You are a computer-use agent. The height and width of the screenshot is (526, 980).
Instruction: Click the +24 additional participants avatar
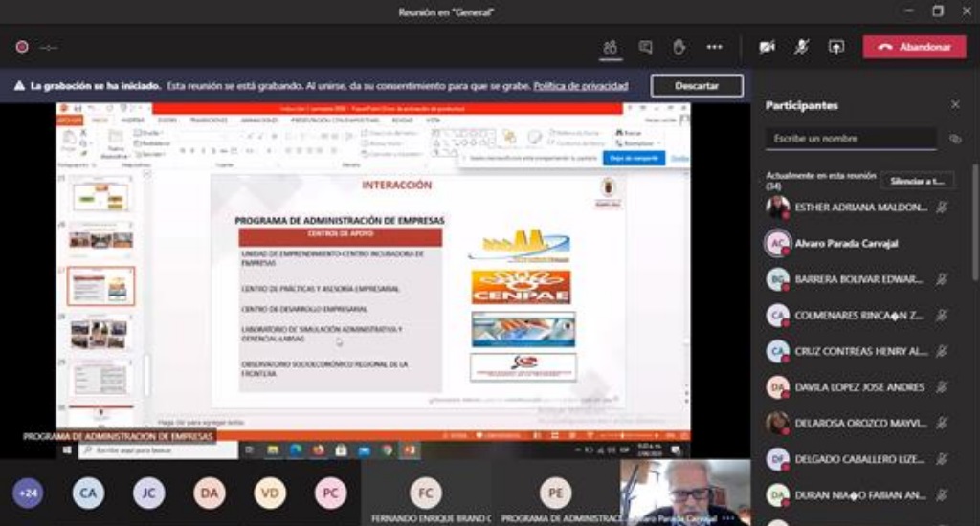28,493
